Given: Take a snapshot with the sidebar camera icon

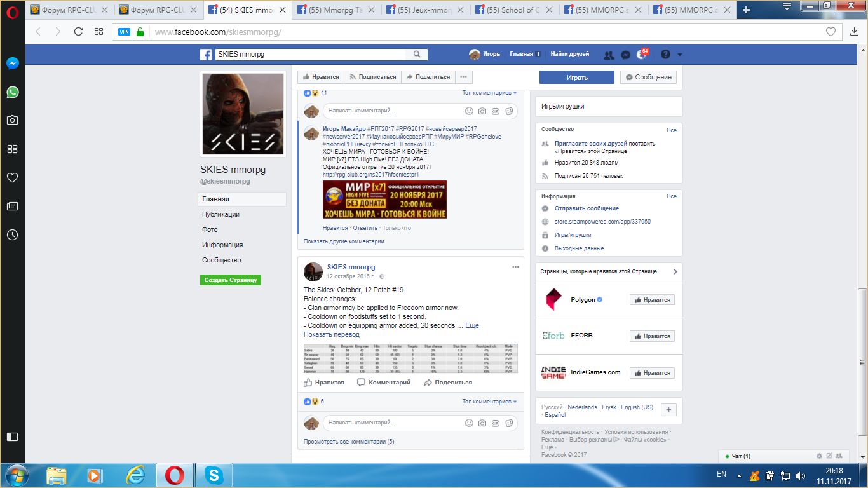Looking at the screenshot, I should point(13,120).
